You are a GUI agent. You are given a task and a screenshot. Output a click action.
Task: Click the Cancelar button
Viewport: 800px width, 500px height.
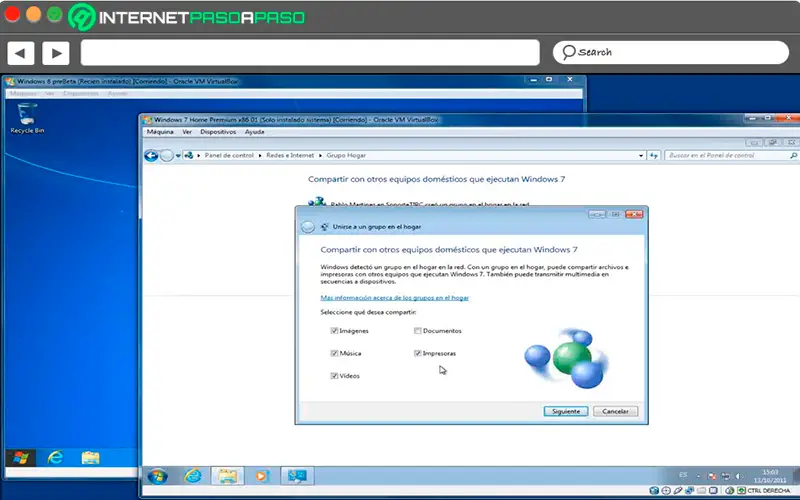pyautogui.click(x=615, y=411)
